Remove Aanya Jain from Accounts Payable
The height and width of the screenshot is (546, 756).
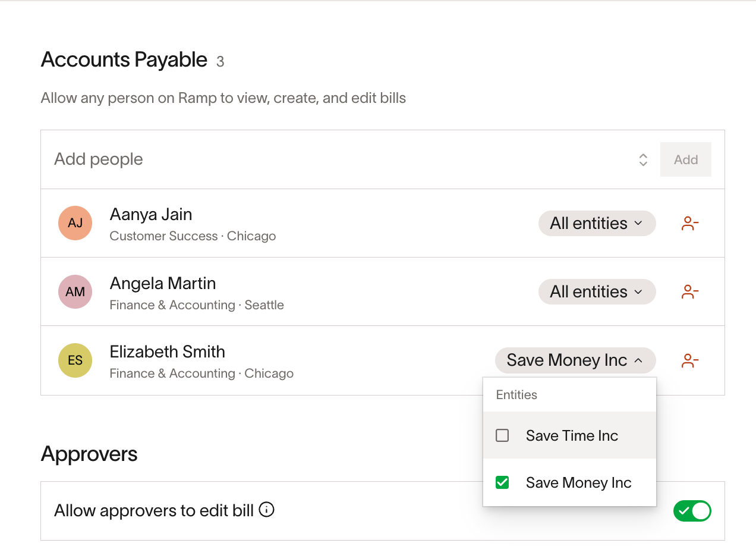click(689, 224)
